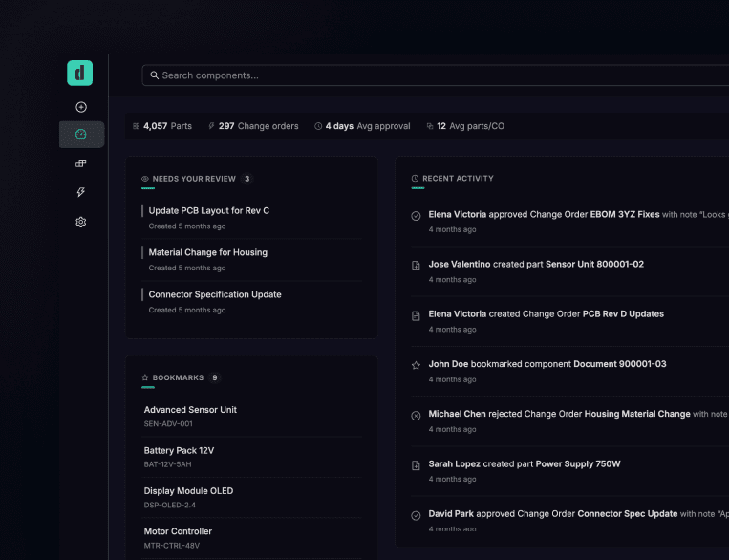
Task: Click the rejected X icon beside Michael Chen
Action: tap(416, 416)
